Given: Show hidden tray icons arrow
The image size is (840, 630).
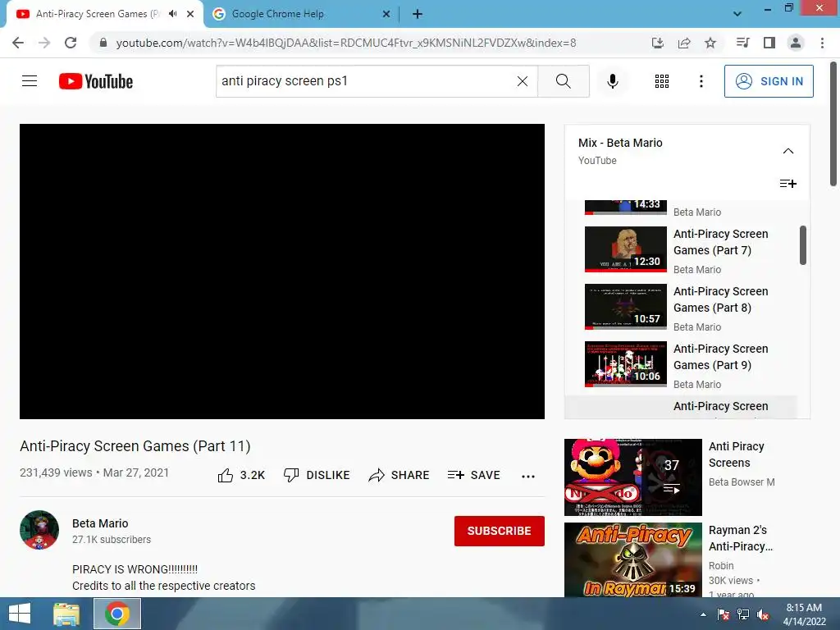Looking at the screenshot, I should point(703,614).
